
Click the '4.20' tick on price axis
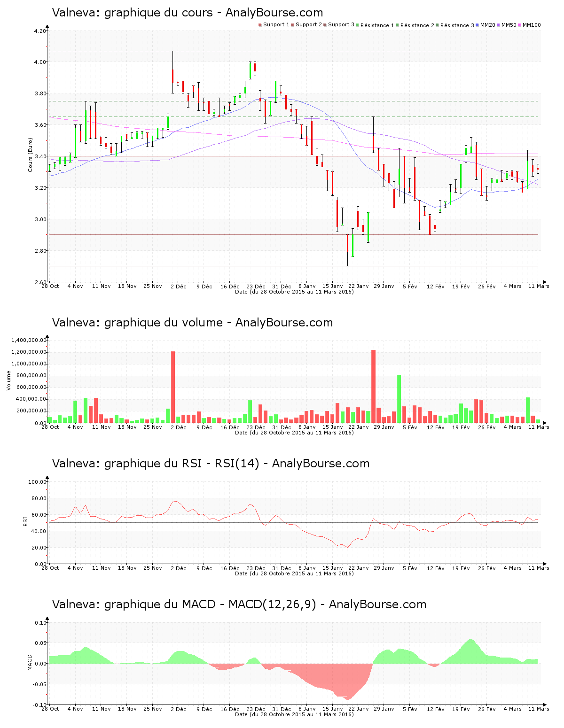coord(40,31)
